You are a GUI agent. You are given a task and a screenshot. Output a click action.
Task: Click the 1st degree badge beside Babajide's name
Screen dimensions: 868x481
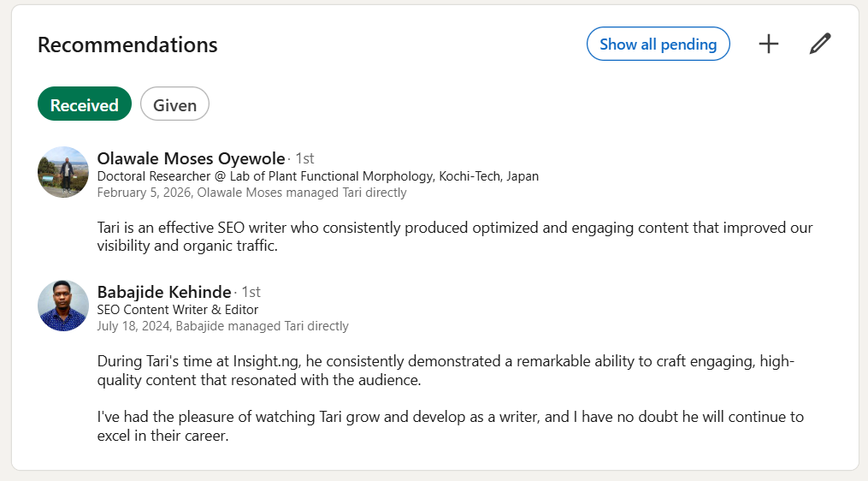pos(251,292)
